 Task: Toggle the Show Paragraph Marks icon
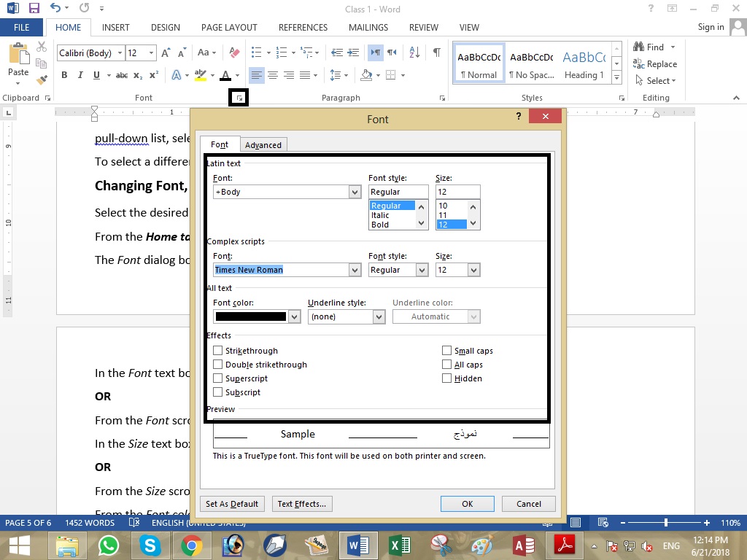(x=436, y=52)
